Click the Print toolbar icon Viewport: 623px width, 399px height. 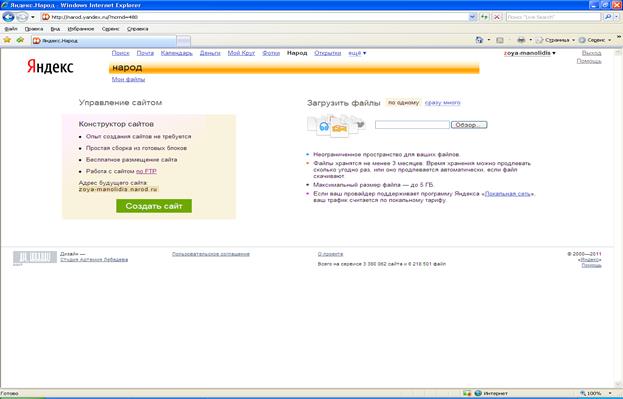521,40
